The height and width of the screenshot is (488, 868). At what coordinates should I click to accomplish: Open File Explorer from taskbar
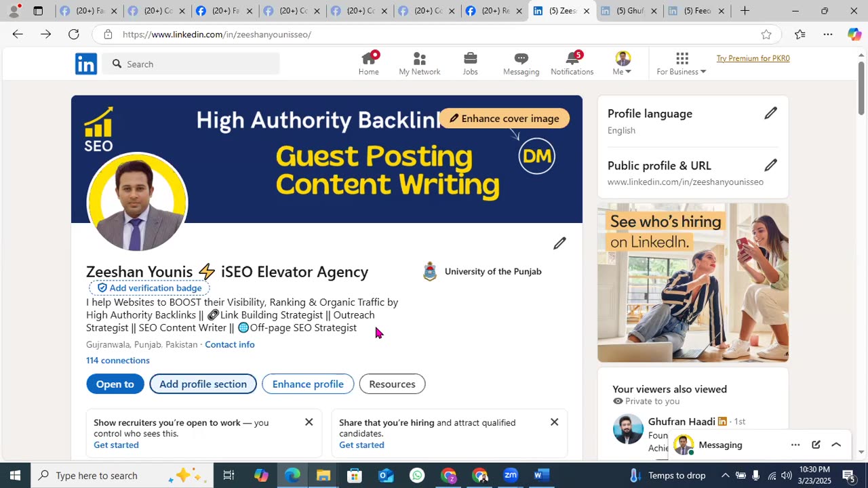click(323, 475)
